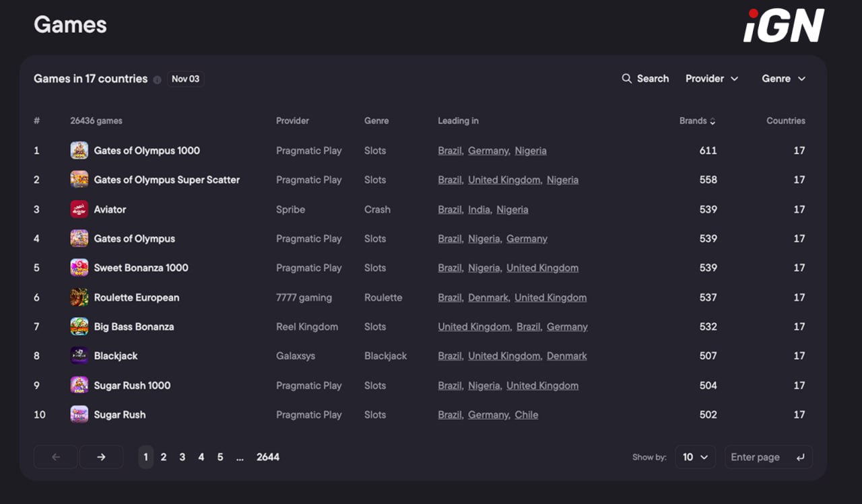Click the info icon beside Games in 17 countries
The width and height of the screenshot is (862, 504).
[x=157, y=79]
